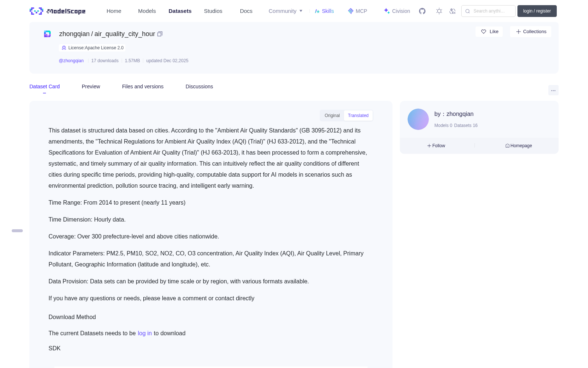Viewport: 588px width, 368px height.
Task: Click the 'SDK' label
Action: pyautogui.click(x=54, y=348)
